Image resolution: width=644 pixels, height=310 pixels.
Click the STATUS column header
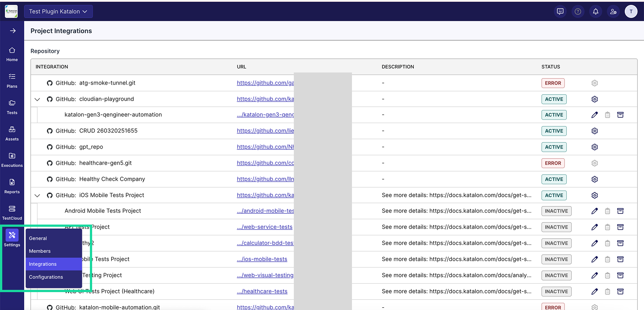tap(551, 67)
